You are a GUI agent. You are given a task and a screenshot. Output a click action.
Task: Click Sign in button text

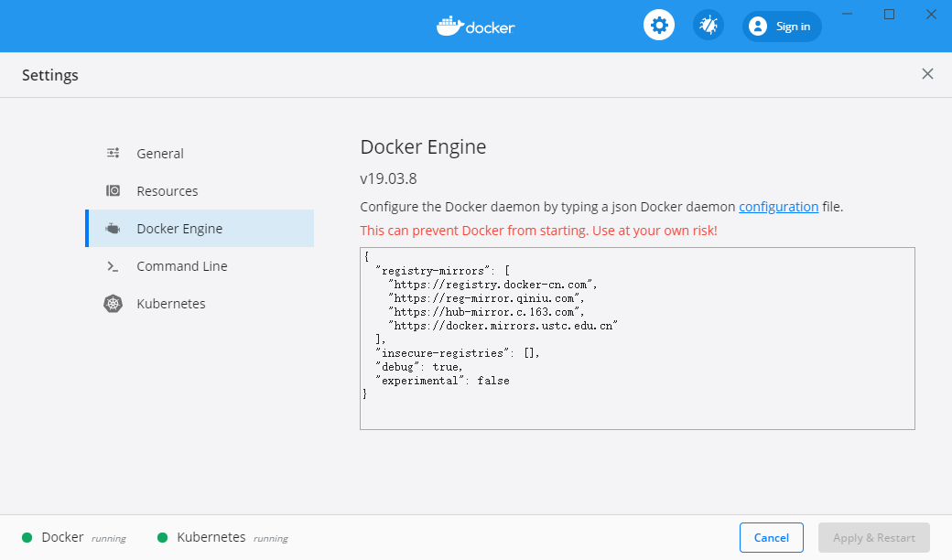click(793, 27)
